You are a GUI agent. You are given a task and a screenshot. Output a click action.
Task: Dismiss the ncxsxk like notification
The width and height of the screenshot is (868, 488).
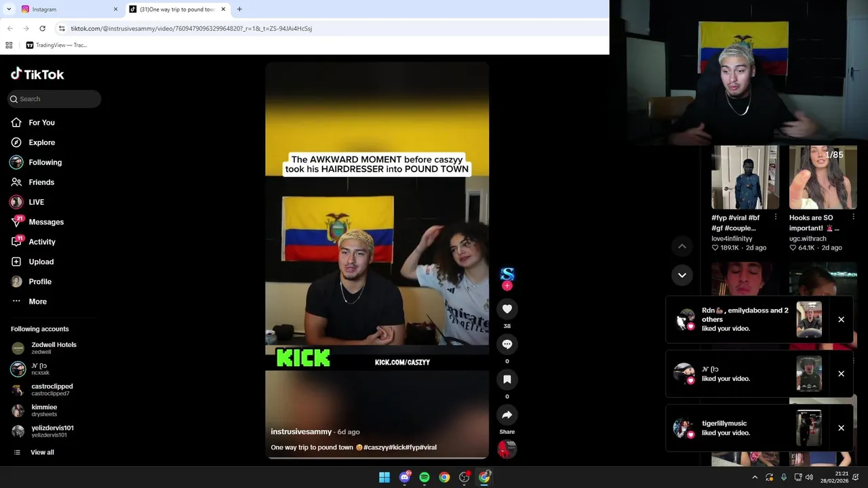841,373
